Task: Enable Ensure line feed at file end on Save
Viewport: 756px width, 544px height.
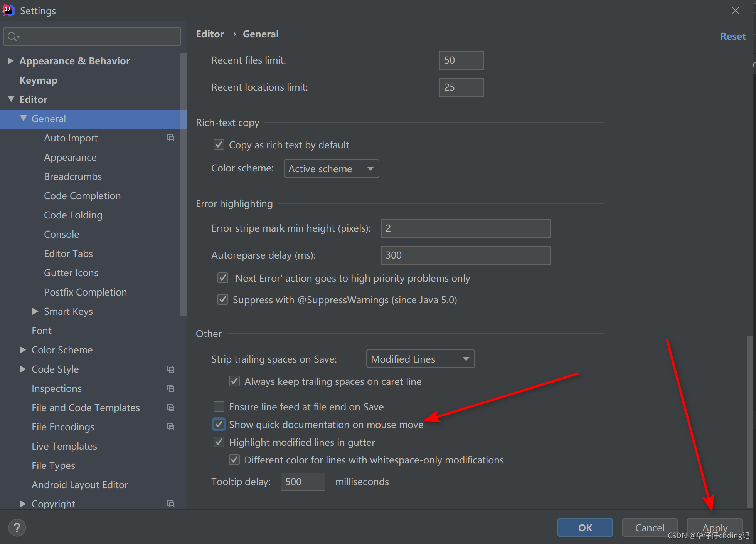Action: (x=219, y=407)
